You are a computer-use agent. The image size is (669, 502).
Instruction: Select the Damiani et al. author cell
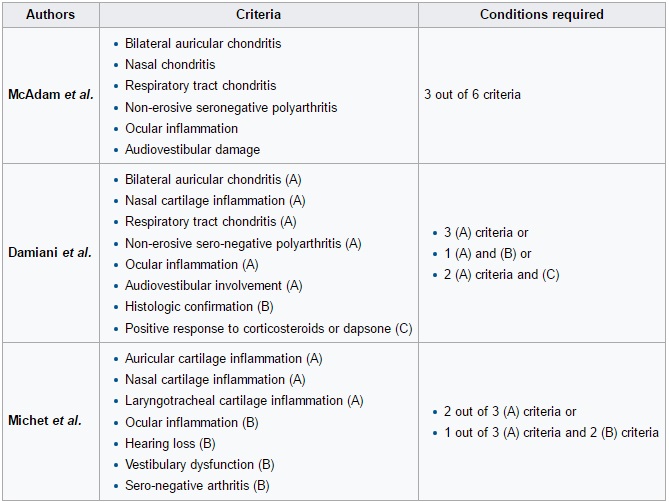[50, 253]
